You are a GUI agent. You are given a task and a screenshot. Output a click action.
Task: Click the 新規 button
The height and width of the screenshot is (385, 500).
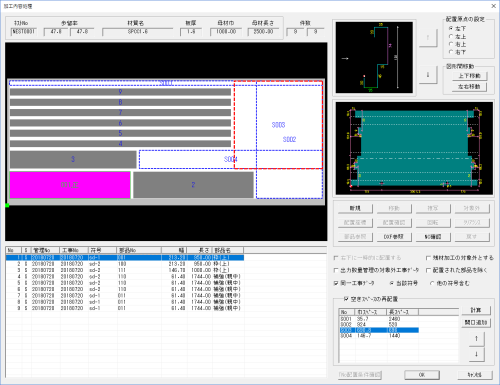click(355, 208)
